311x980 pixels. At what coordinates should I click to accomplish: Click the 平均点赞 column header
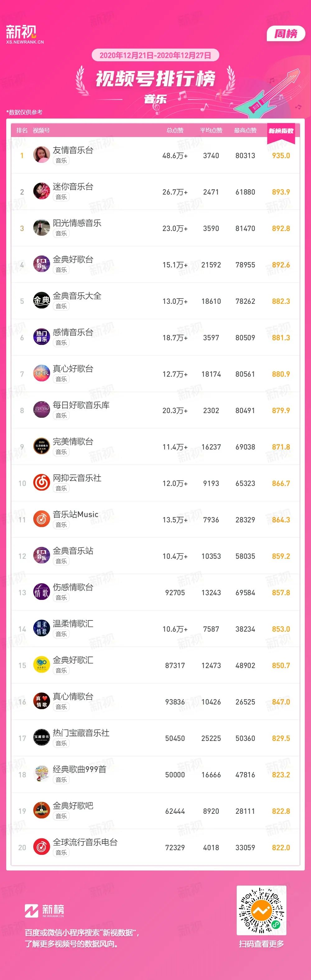[211, 130]
